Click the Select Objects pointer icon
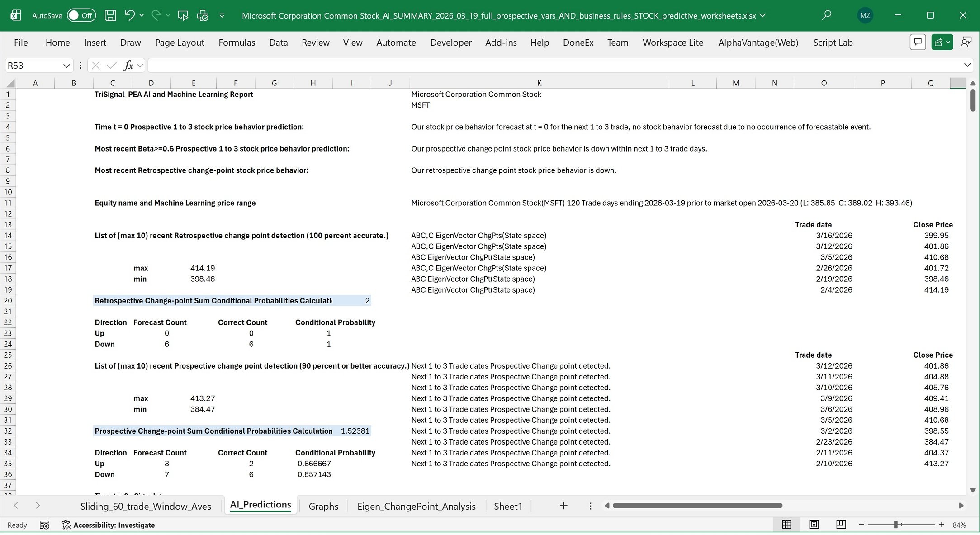The image size is (980, 535). (x=183, y=16)
